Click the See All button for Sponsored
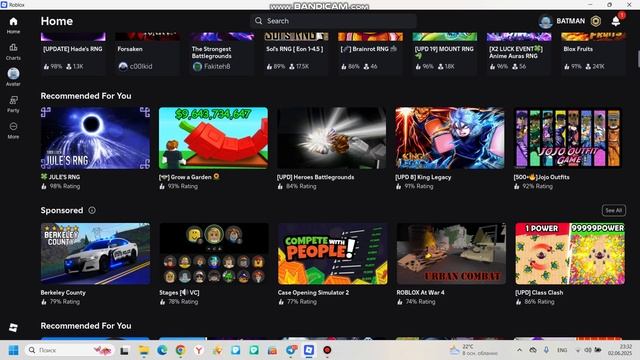The height and width of the screenshot is (360, 640). 613,210
